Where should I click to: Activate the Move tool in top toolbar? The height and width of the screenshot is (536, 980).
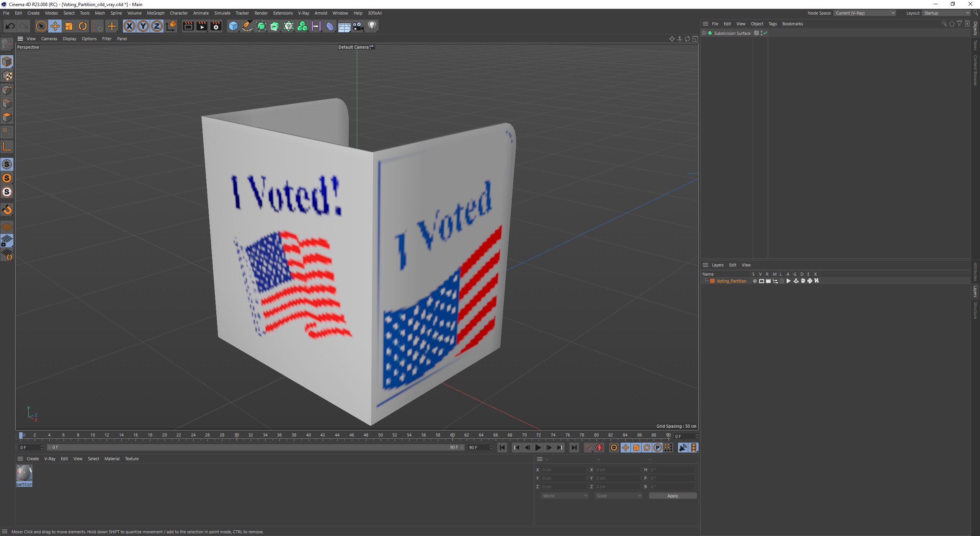[55, 26]
